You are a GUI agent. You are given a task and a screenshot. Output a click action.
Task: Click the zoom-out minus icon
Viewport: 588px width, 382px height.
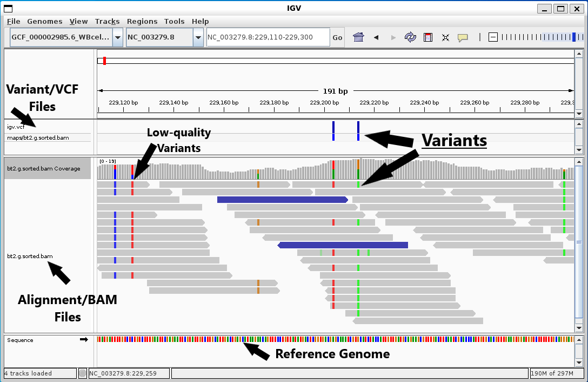point(492,37)
